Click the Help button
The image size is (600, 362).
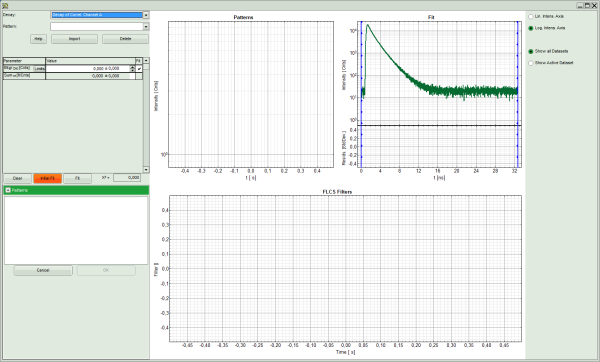38,39
